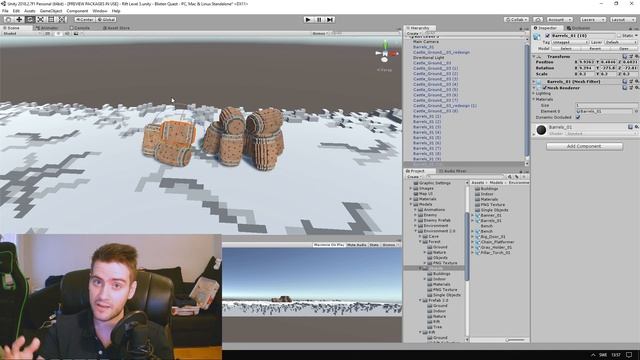Select the Rotate tool in the toolbar
The height and width of the screenshot is (360, 640).
point(30,19)
